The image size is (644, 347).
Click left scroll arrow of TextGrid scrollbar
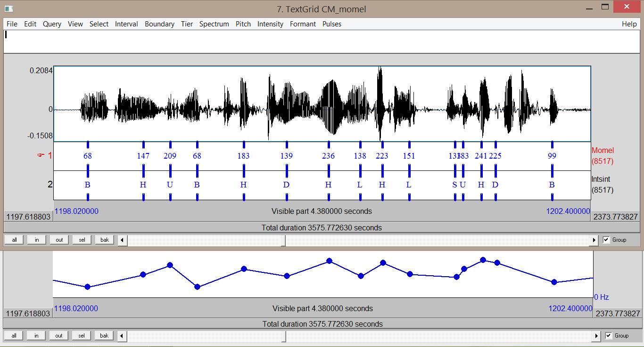[123, 240]
